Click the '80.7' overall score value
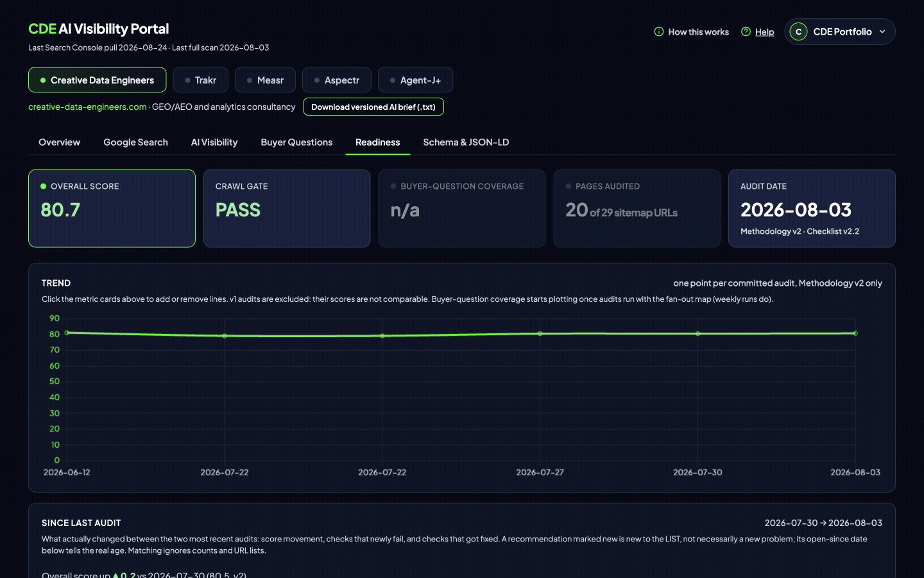Image resolution: width=924 pixels, height=578 pixels. pyautogui.click(x=60, y=210)
